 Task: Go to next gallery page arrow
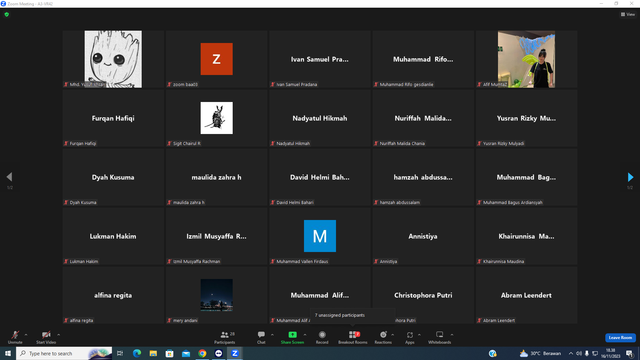pyautogui.click(x=630, y=177)
